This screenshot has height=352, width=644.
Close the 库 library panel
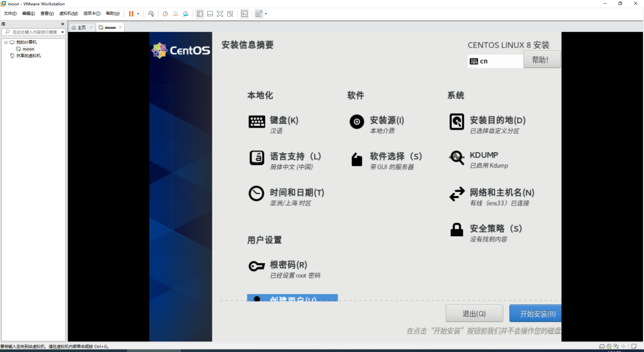pos(63,24)
